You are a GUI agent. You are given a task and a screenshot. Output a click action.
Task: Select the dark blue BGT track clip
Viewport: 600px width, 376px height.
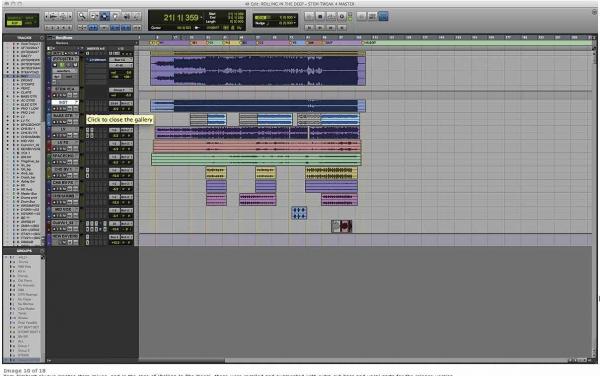[x=258, y=106]
